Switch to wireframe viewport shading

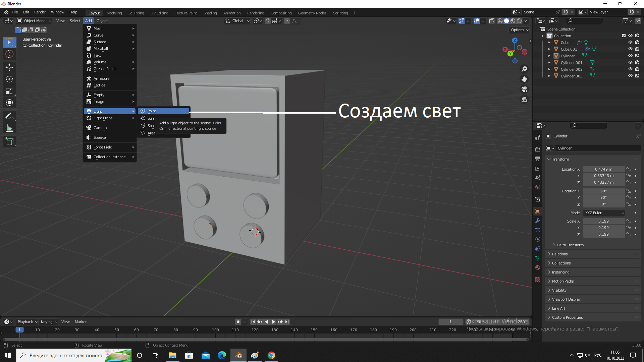[x=500, y=21]
